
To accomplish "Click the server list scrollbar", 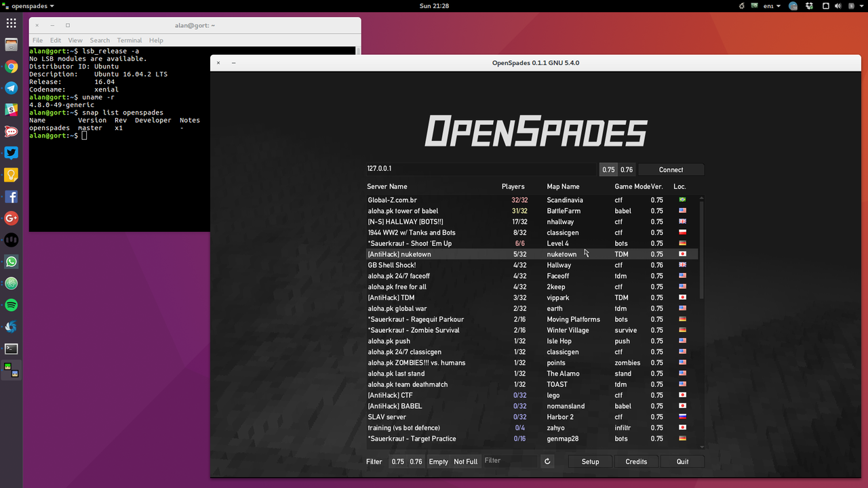I will pyautogui.click(x=701, y=251).
